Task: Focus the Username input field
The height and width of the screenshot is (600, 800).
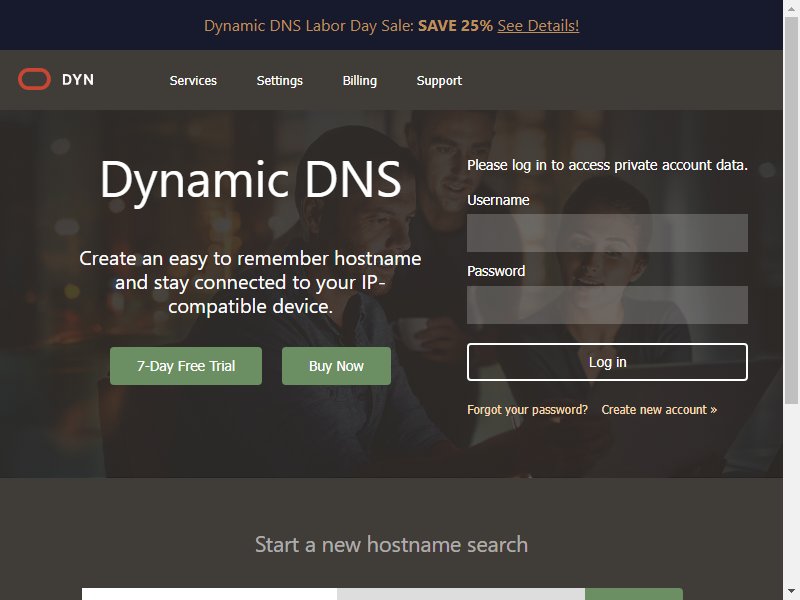Action: [607, 233]
